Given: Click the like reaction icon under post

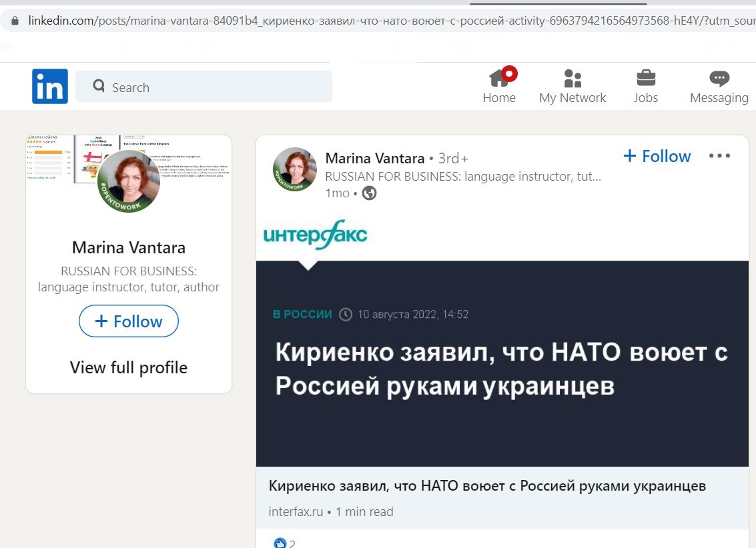Looking at the screenshot, I should 280,543.
